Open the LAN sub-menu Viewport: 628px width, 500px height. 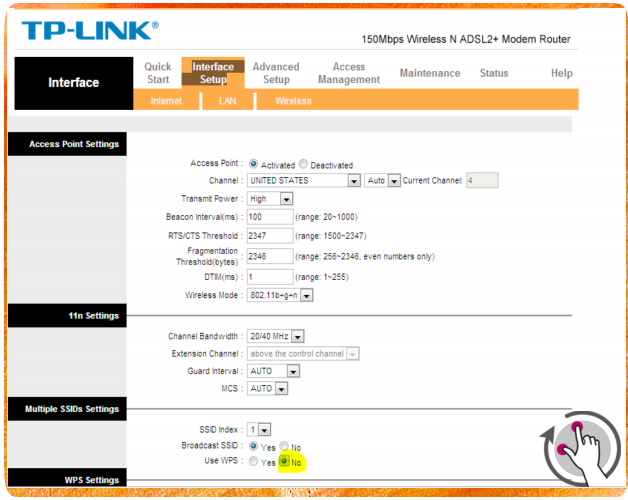[227, 101]
